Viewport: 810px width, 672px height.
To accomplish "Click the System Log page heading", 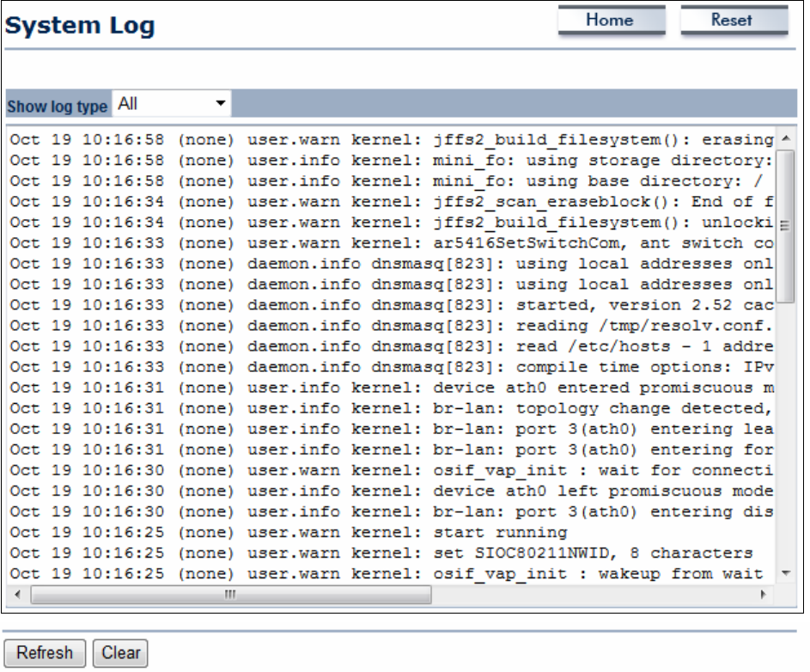I will pos(80,26).
